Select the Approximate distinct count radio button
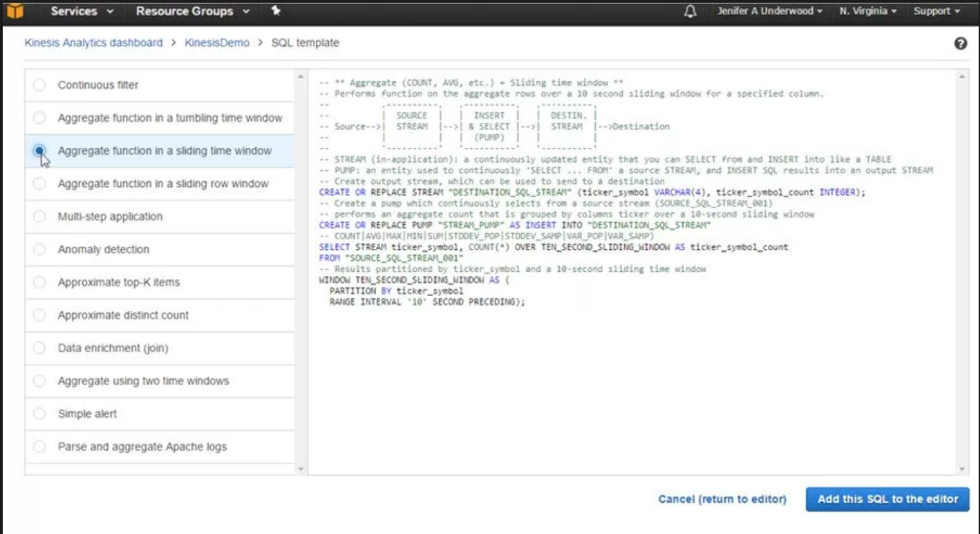Image resolution: width=980 pixels, height=534 pixels. click(40, 315)
